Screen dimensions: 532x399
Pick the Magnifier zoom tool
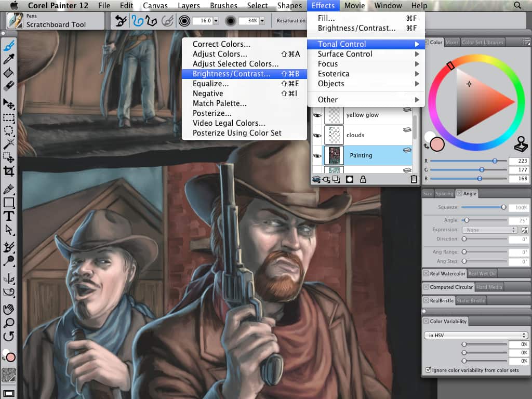(x=9, y=323)
